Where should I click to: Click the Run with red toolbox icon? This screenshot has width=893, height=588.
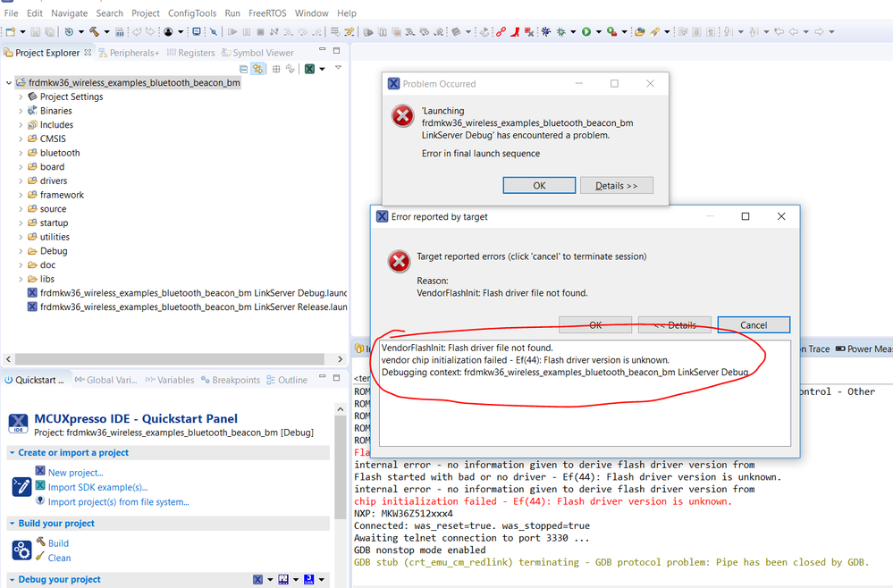(x=611, y=32)
